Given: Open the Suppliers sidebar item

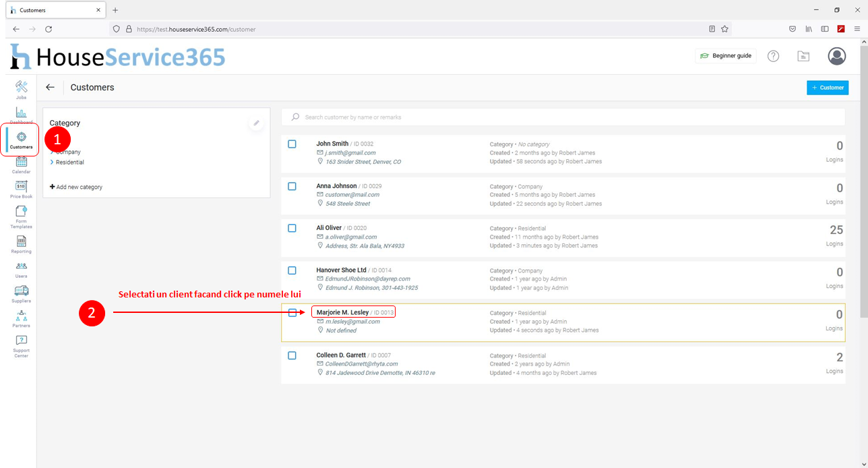Looking at the screenshot, I should [x=21, y=294].
